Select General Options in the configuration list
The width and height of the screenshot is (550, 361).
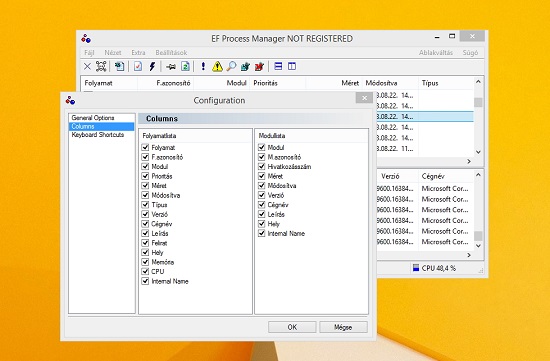(x=101, y=118)
